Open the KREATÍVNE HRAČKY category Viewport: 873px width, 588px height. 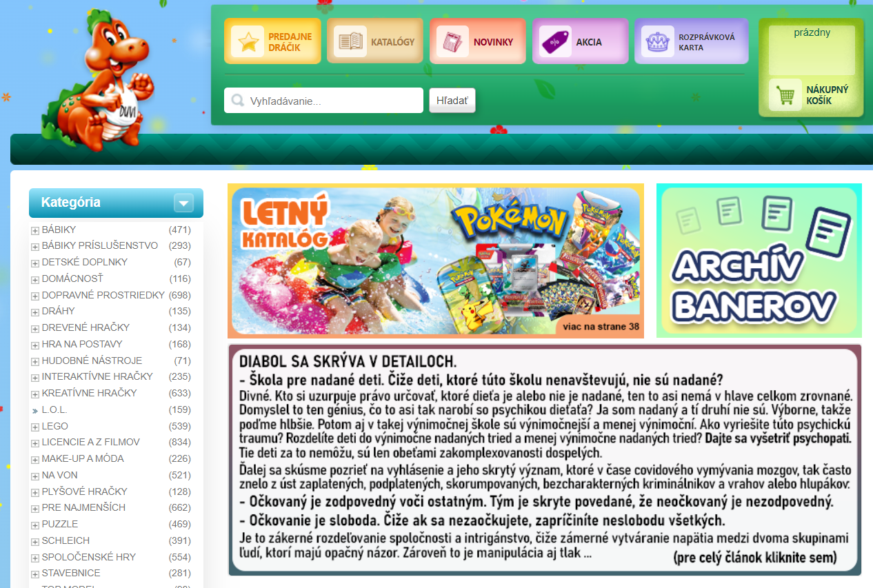(89, 393)
